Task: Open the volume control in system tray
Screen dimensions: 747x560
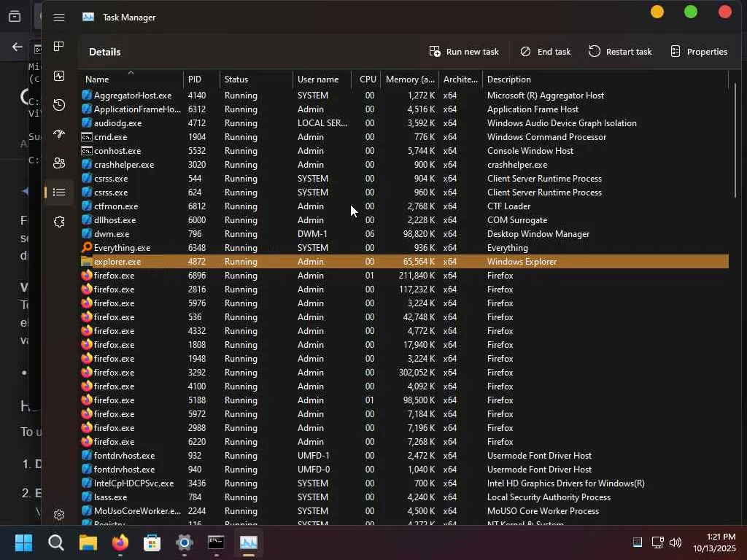Action: (676, 542)
